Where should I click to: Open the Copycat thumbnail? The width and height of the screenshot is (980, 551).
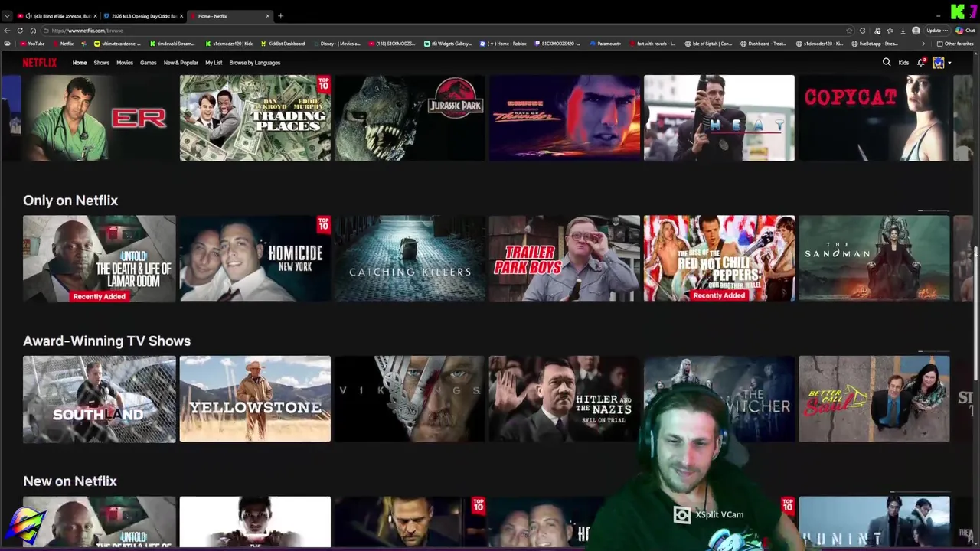(x=874, y=118)
